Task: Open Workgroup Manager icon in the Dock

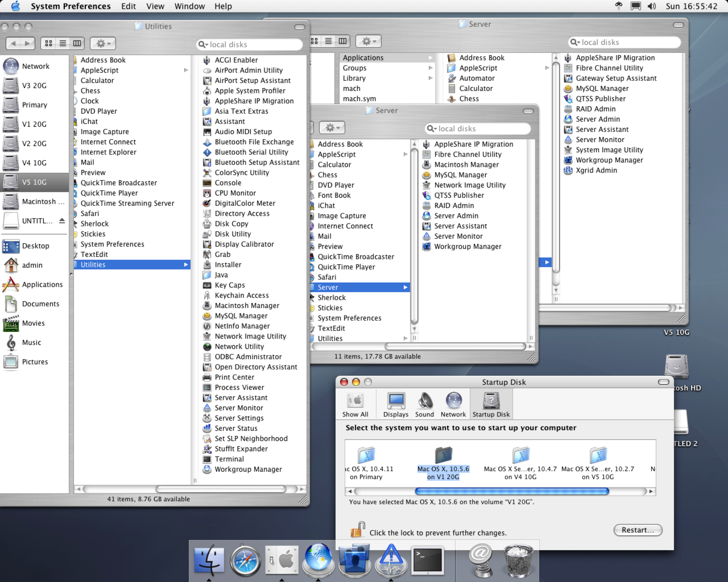Action: coord(355,560)
